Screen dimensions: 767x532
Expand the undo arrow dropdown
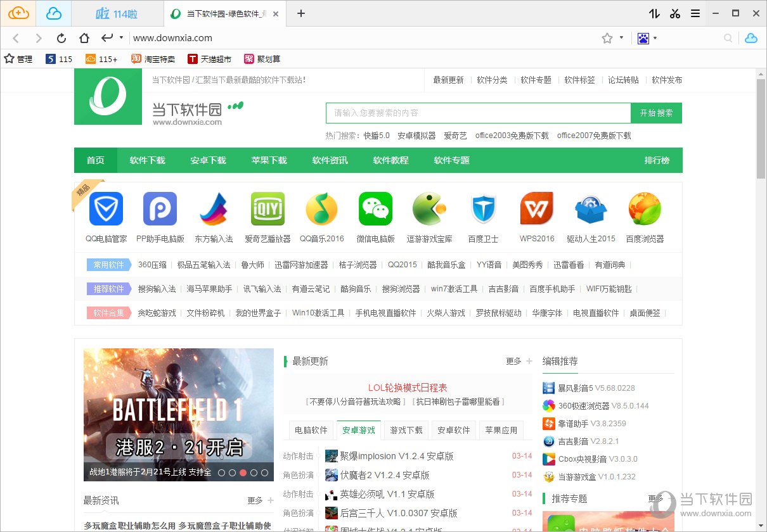121,38
